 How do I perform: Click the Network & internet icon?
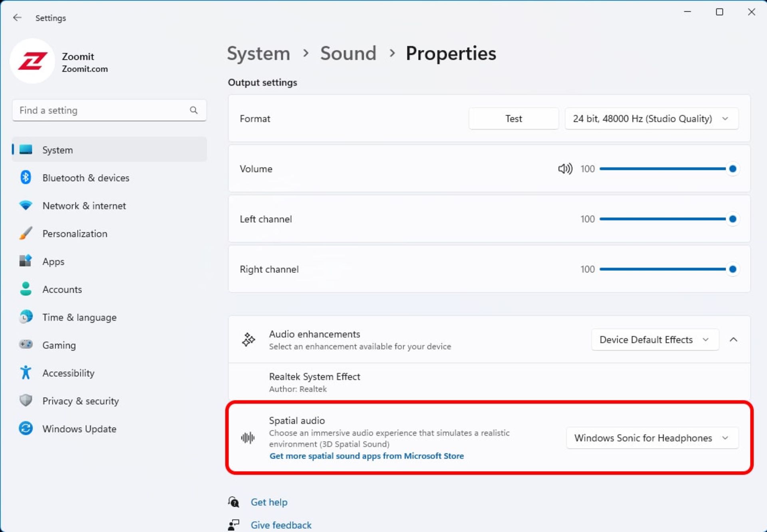point(26,206)
